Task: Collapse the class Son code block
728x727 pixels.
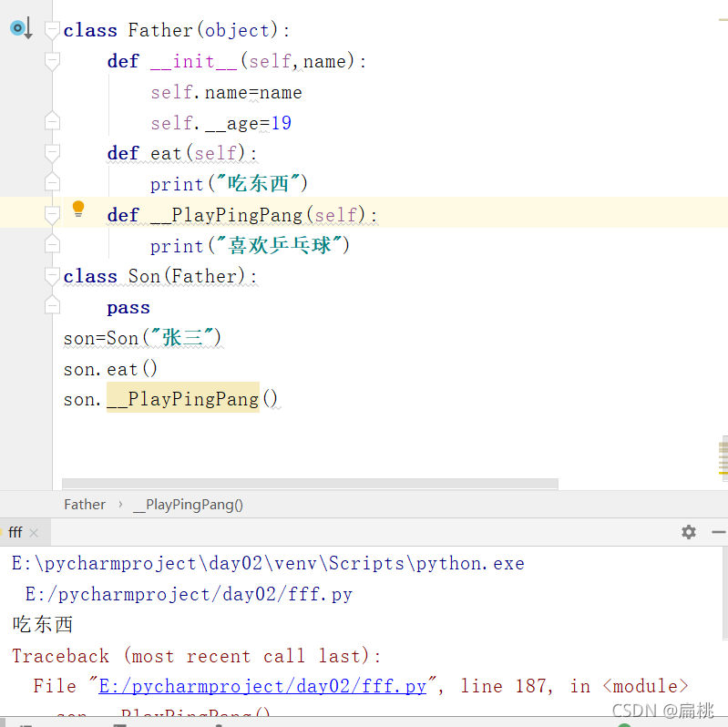Action: coord(52,276)
